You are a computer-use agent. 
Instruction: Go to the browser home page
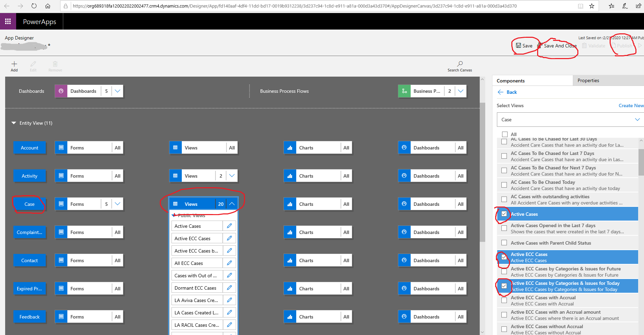point(48,6)
